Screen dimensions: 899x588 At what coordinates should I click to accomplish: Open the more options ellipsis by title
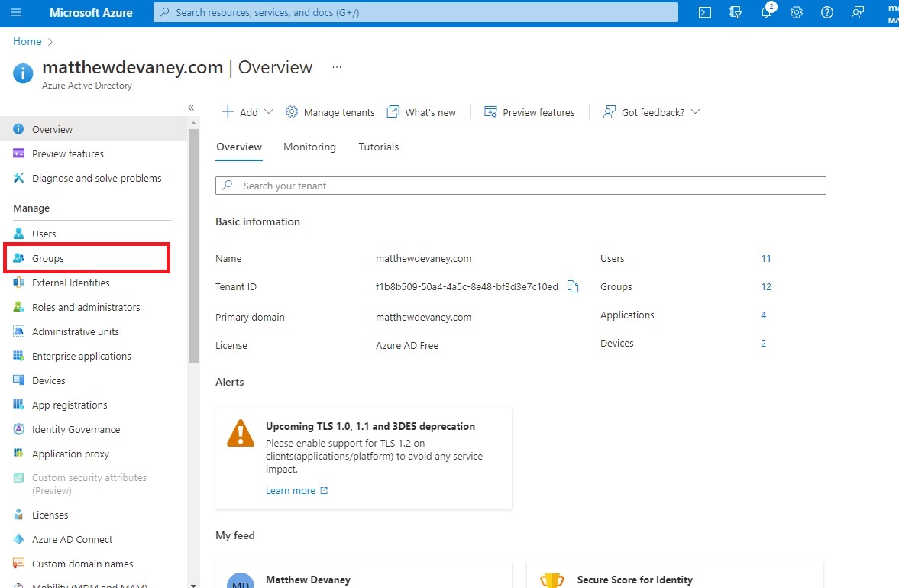tap(336, 67)
